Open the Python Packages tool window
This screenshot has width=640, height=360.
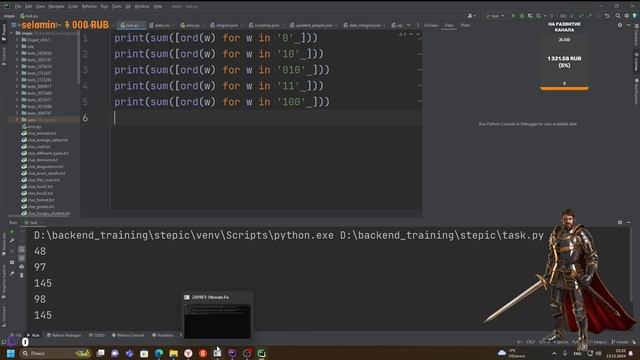pos(64,335)
